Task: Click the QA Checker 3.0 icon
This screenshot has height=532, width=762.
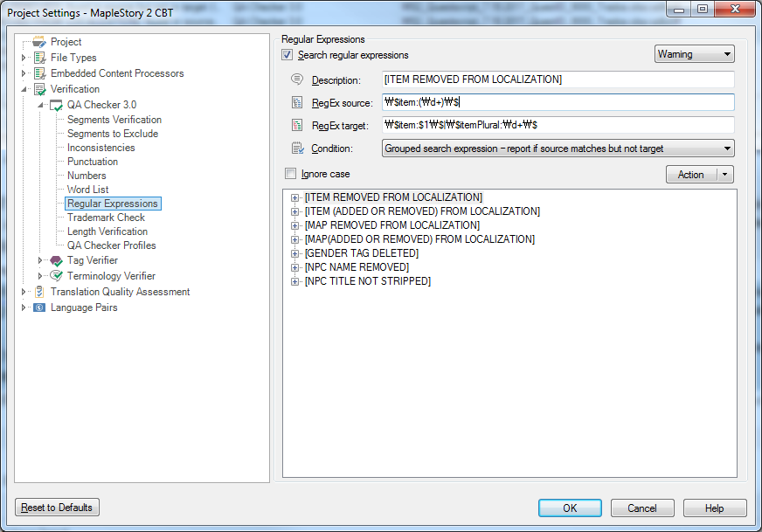Action: pos(57,105)
